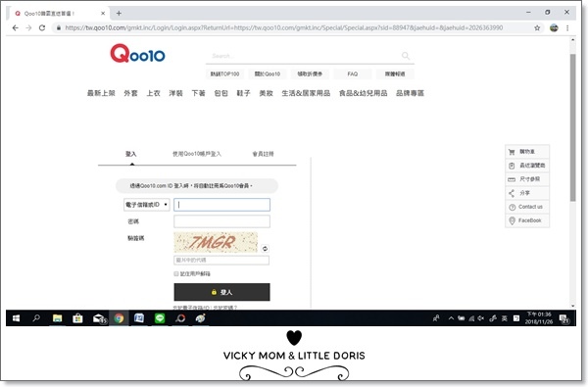Click Chrome icon in taskbar
The image size is (588, 387).
(x=119, y=318)
